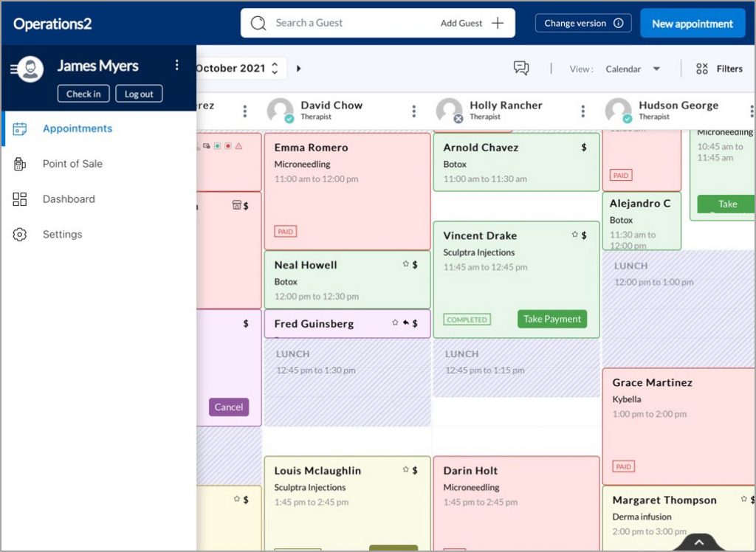Take Payment for Vincent Drake's appointment
The width and height of the screenshot is (756, 552).
tap(551, 319)
